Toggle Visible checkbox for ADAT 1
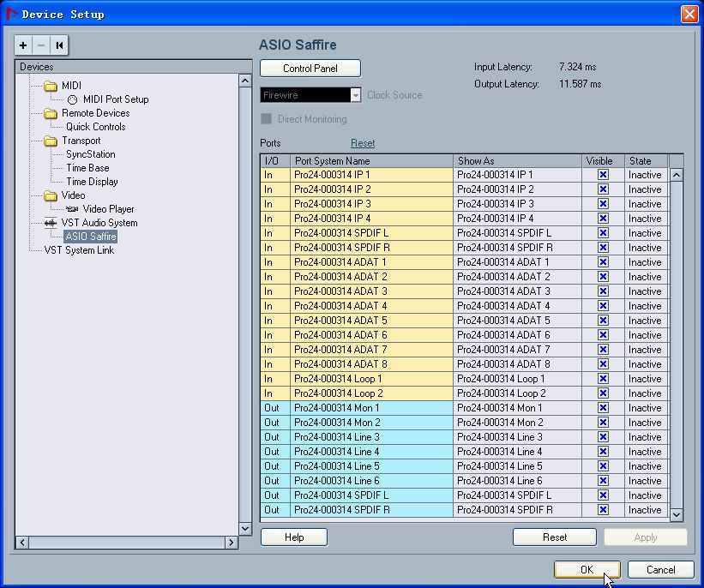 (603, 262)
